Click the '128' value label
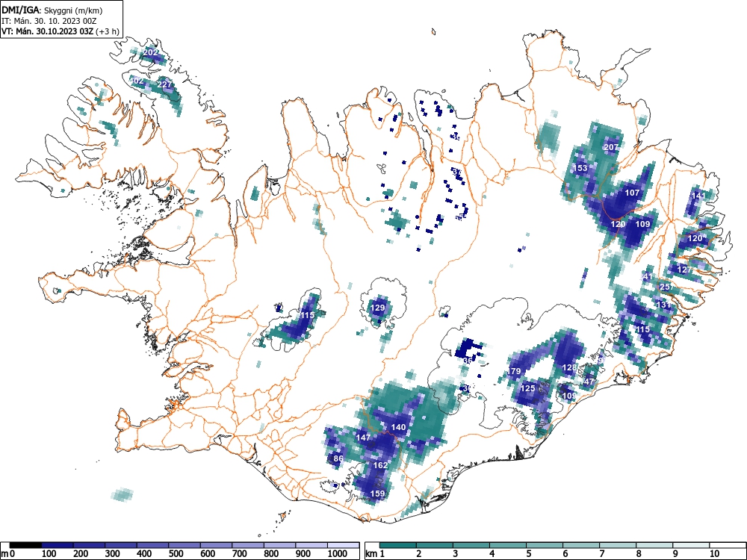 [x=569, y=367]
